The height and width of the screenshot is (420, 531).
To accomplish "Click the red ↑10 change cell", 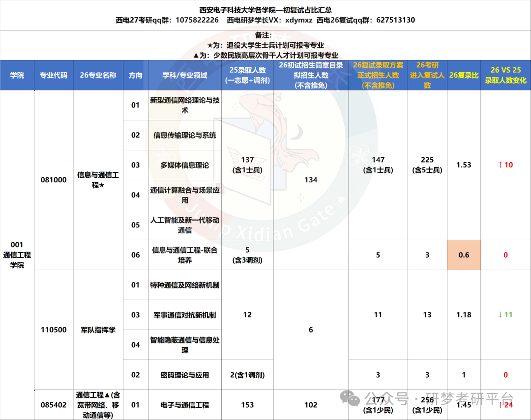I will (505, 165).
